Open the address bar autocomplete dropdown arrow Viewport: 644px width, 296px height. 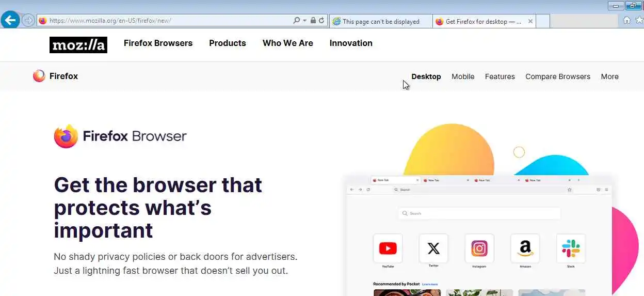pyautogui.click(x=304, y=21)
